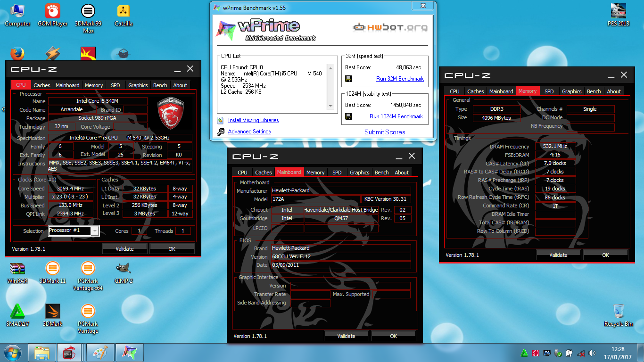Switch to Caches tab in CPU-Z processor window
Viewport: 644px width, 362px height.
click(41, 85)
